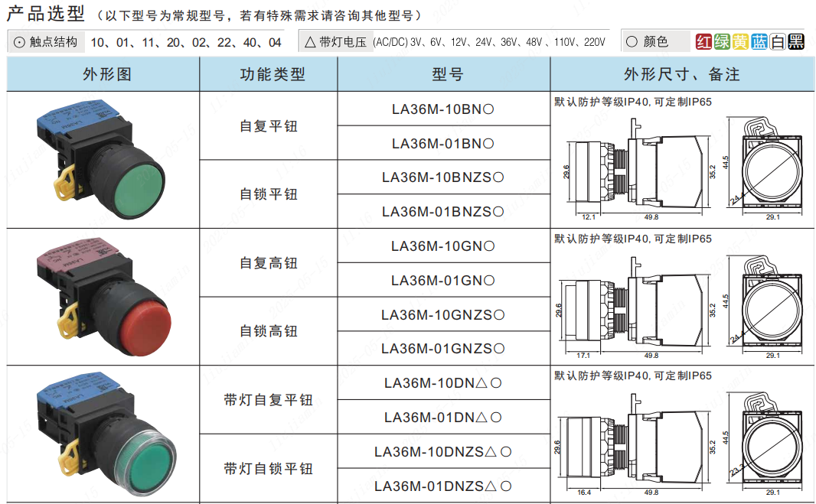Click the triangle symbol beside 带灯电压
This screenshot has width=816, height=504.
tap(310, 42)
